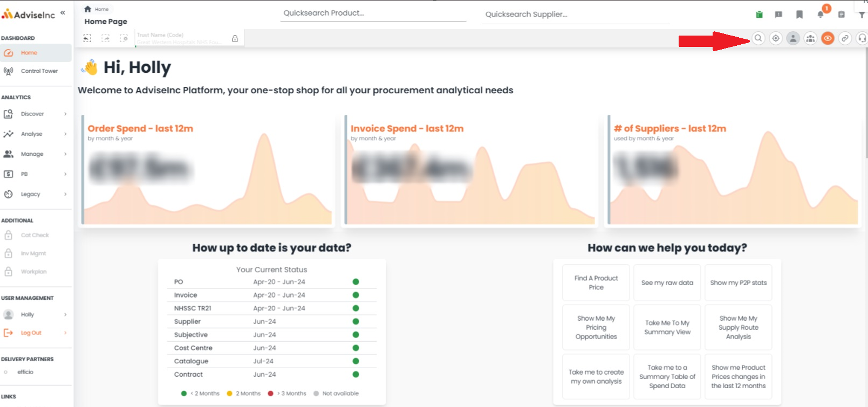The width and height of the screenshot is (868, 407).
Task: Click the See my raw data button
Action: [667, 282]
